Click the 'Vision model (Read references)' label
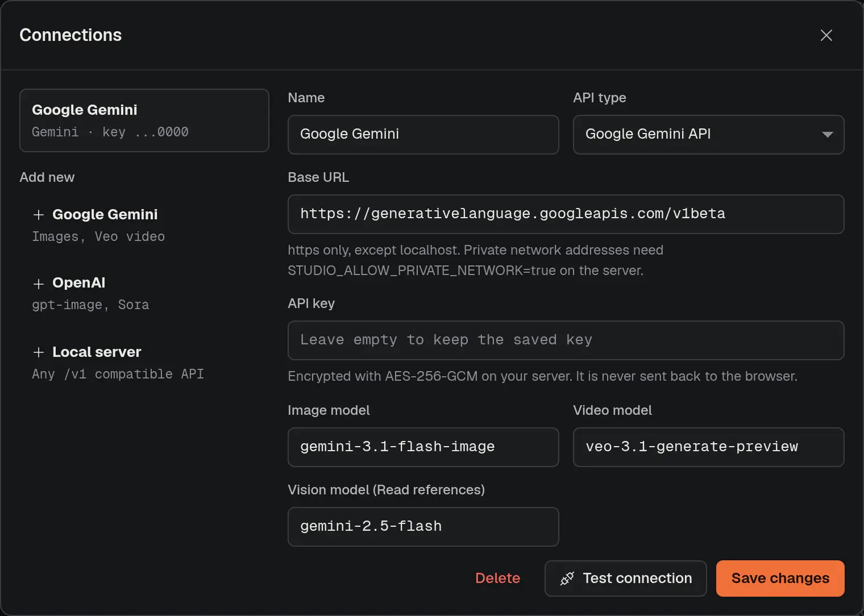The image size is (864, 616). [x=387, y=490]
